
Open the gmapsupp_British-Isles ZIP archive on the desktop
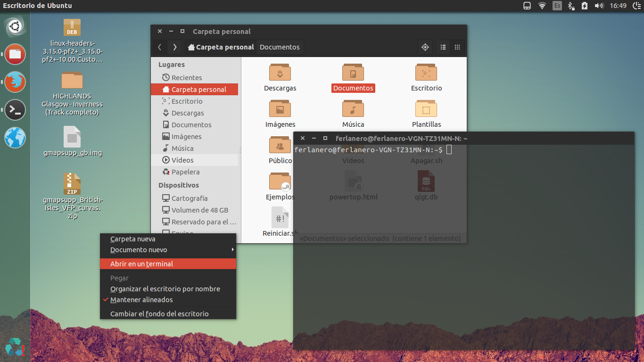click(x=72, y=184)
